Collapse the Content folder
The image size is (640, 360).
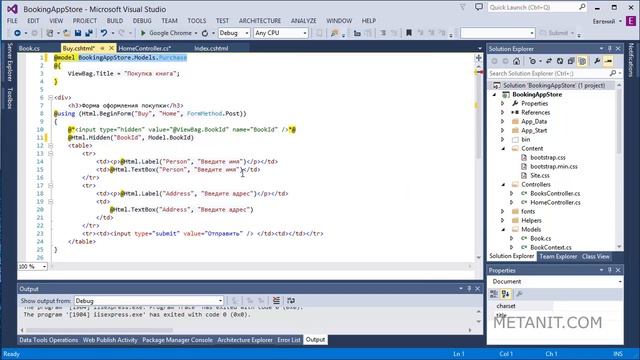(x=502, y=149)
